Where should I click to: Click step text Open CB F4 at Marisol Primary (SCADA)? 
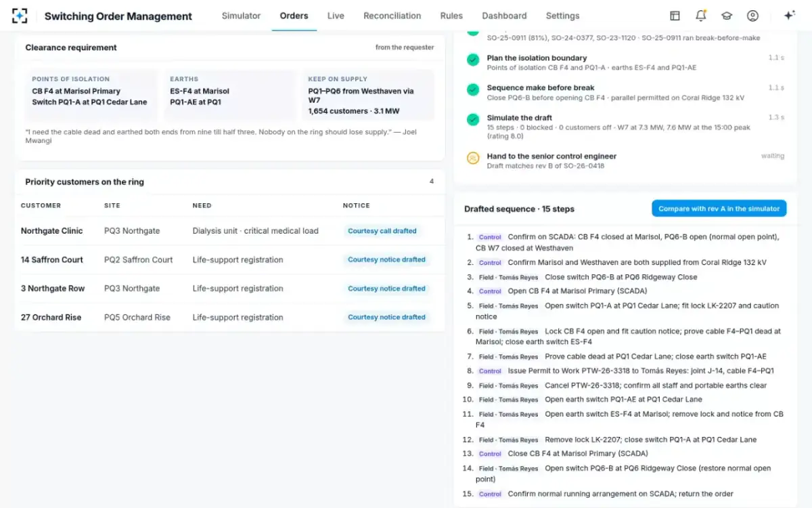[x=578, y=291]
